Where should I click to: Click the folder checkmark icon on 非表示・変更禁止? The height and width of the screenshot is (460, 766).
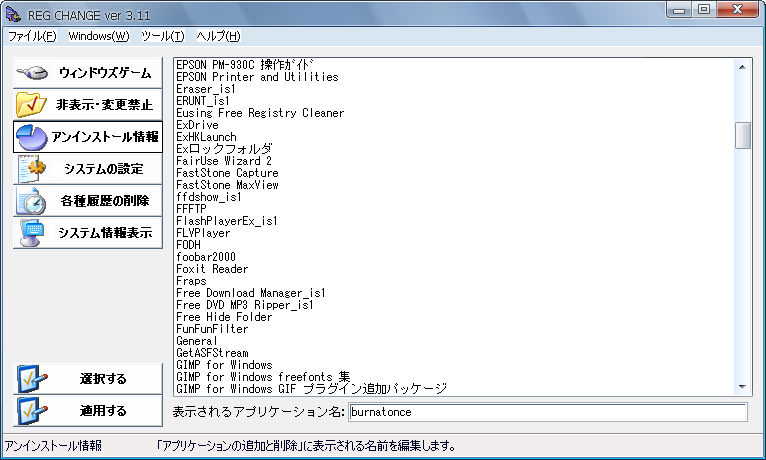(31, 104)
